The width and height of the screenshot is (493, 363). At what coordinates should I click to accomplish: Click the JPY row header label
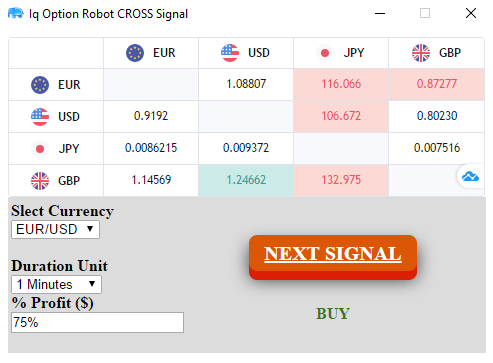69,149
